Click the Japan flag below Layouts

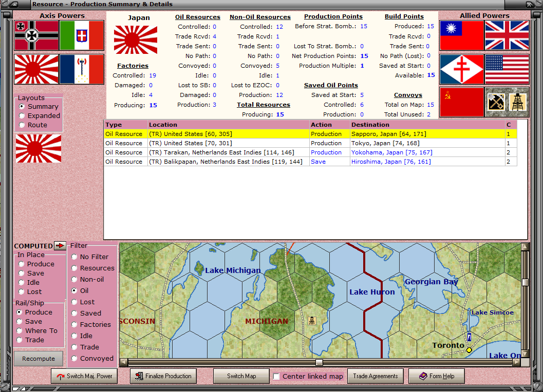pyautogui.click(x=39, y=148)
